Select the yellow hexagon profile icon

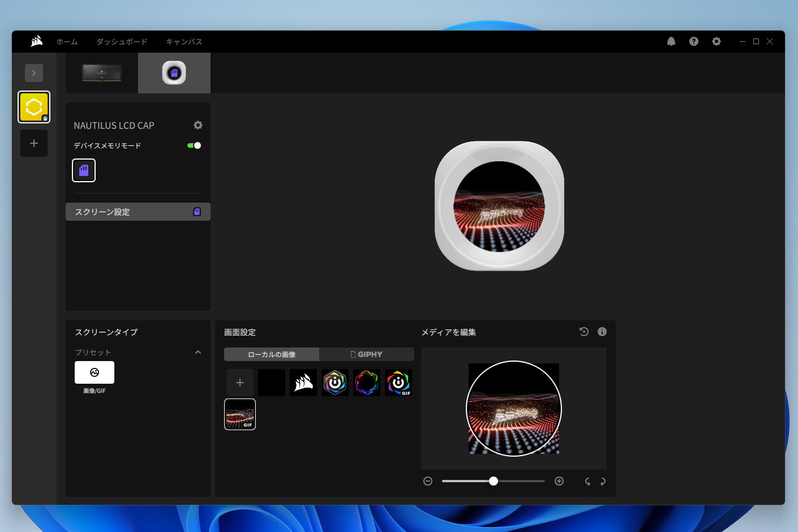click(x=34, y=107)
